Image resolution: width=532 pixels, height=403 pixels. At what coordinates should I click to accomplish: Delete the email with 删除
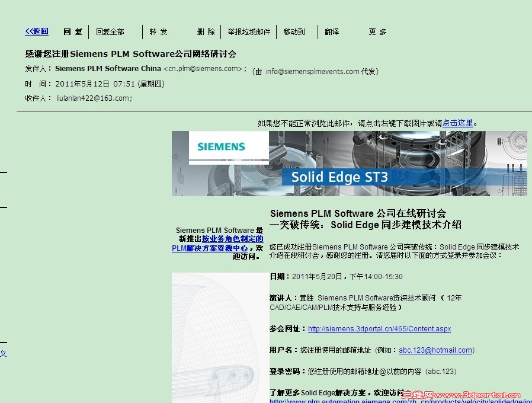[206, 32]
